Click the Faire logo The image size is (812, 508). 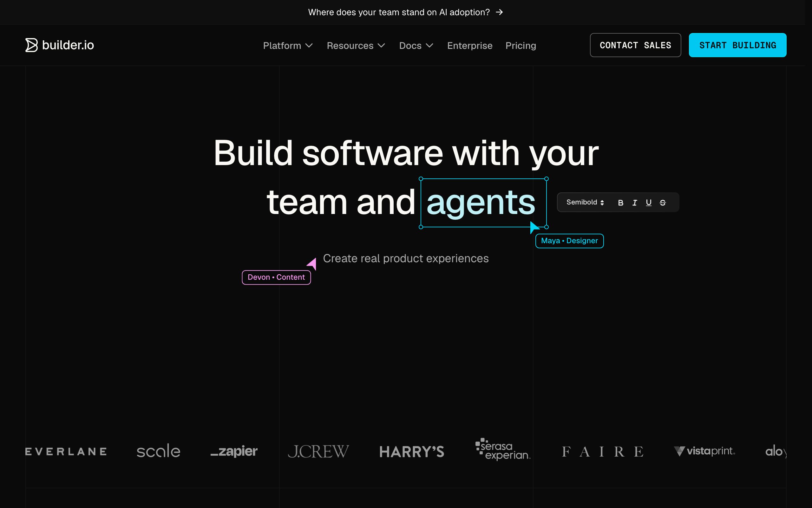click(603, 451)
